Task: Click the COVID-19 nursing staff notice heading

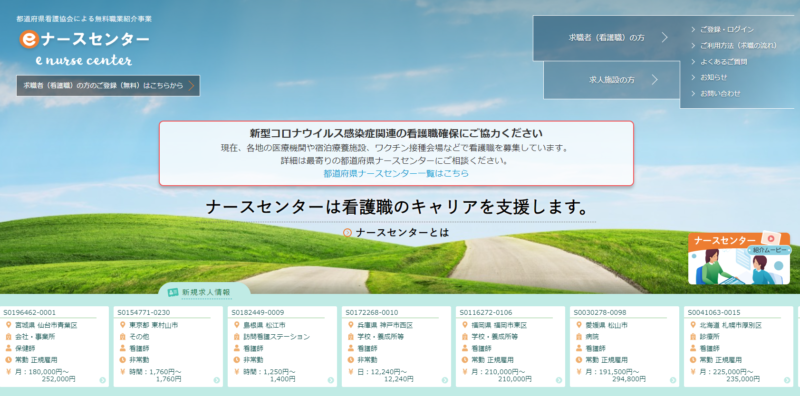Action: point(396,134)
